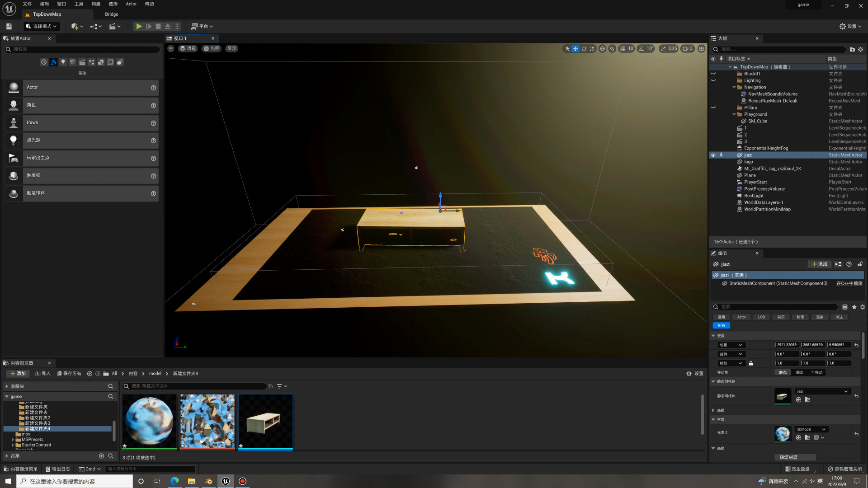Toggle visibility eye for jiazi actor

click(x=713, y=155)
